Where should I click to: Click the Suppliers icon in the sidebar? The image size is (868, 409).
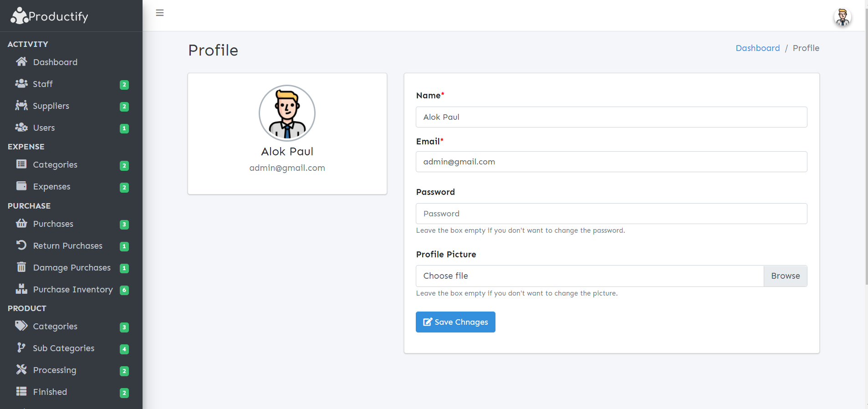click(x=21, y=106)
